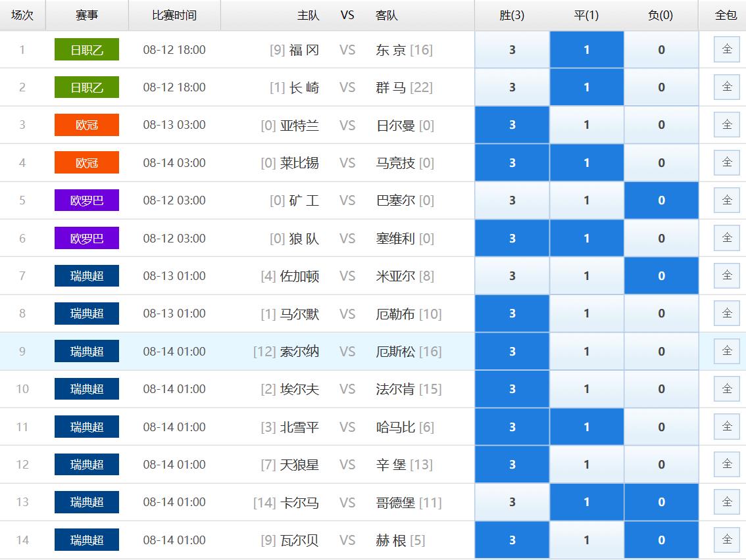746x560 pixels.
Task: Click home team 福冈
Action: click(x=304, y=50)
